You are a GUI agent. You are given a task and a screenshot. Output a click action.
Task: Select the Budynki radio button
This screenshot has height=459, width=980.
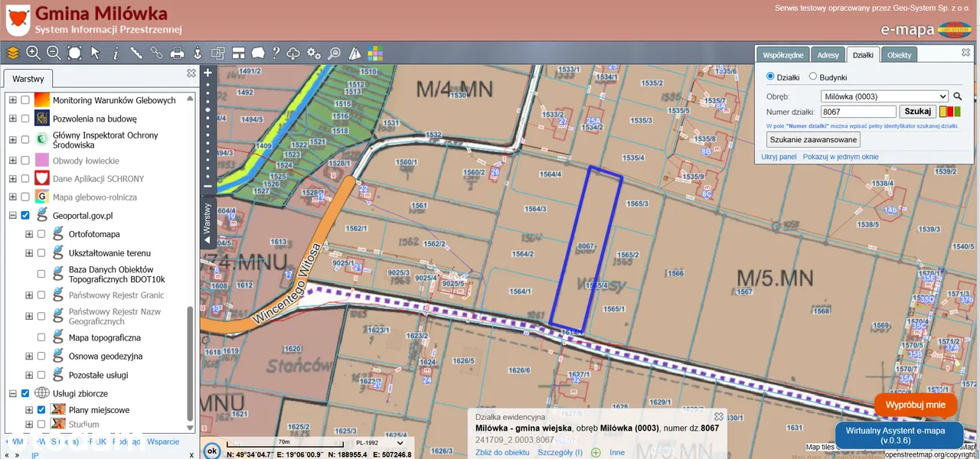click(x=813, y=77)
